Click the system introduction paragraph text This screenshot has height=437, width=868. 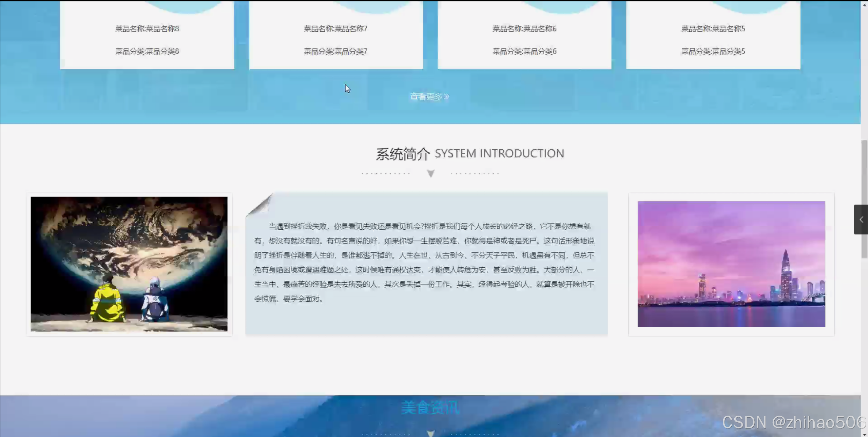[x=424, y=262]
